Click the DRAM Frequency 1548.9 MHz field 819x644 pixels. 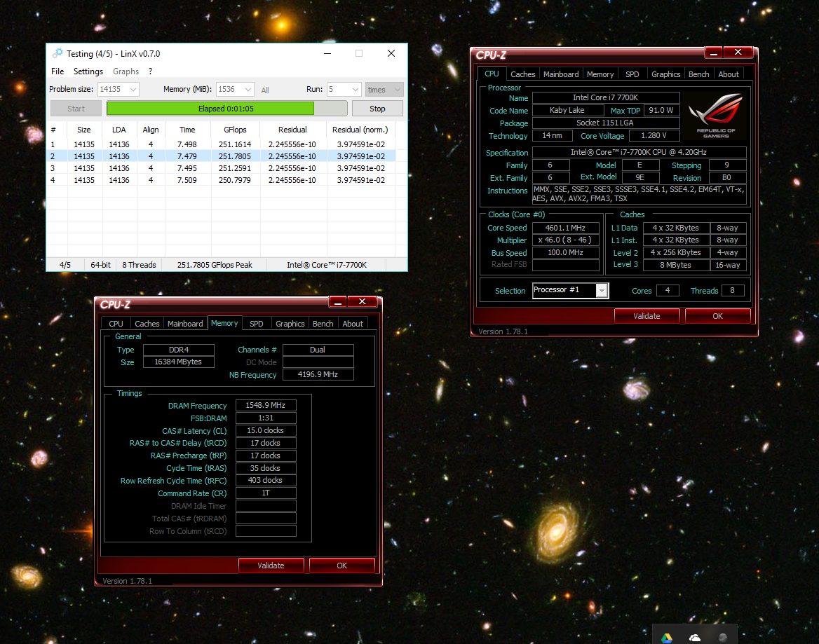(265, 405)
